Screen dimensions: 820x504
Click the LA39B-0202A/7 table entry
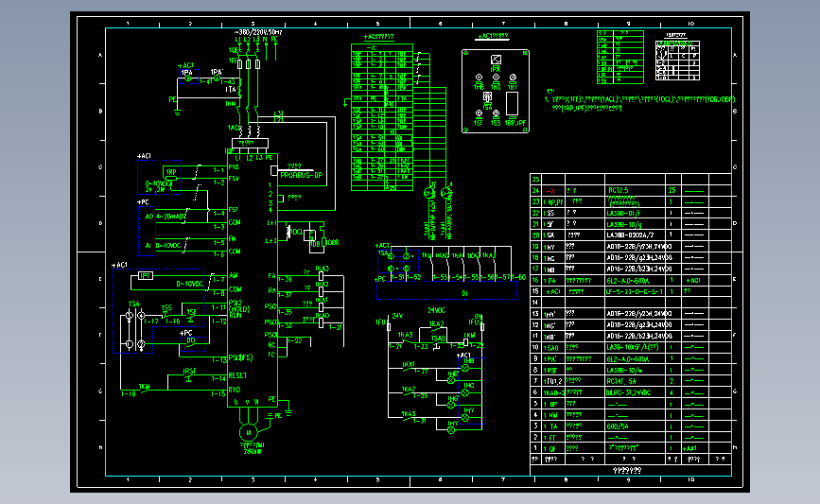coord(630,235)
